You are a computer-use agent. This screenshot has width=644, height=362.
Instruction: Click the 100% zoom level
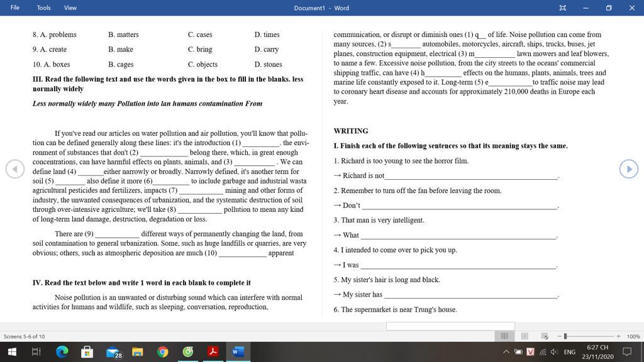pos(633,336)
